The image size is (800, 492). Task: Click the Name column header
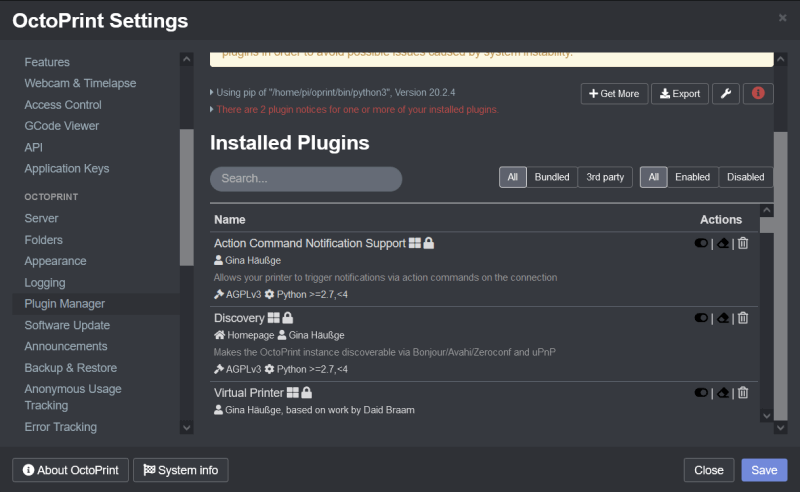point(230,219)
